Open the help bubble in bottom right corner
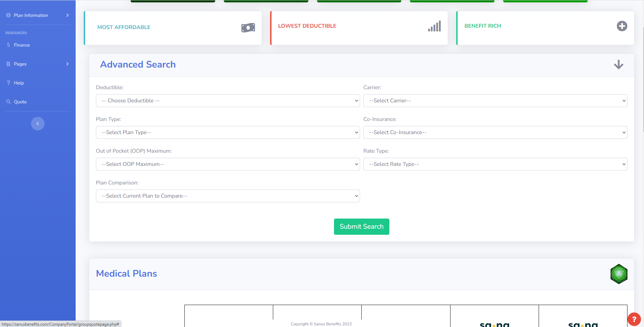This screenshot has height=327, width=644. [x=634, y=319]
